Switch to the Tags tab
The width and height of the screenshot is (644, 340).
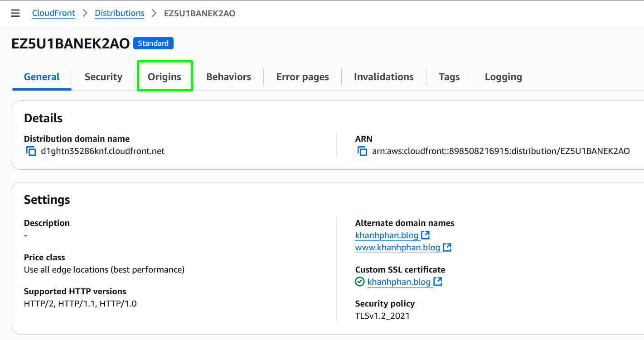(x=449, y=77)
